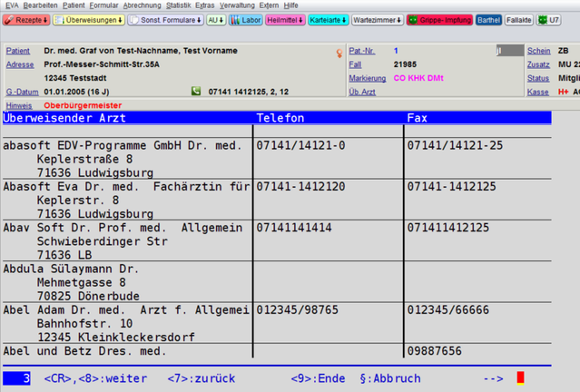This screenshot has width=580, height=392.
Task: Click the Barthel button
Action: click(488, 20)
